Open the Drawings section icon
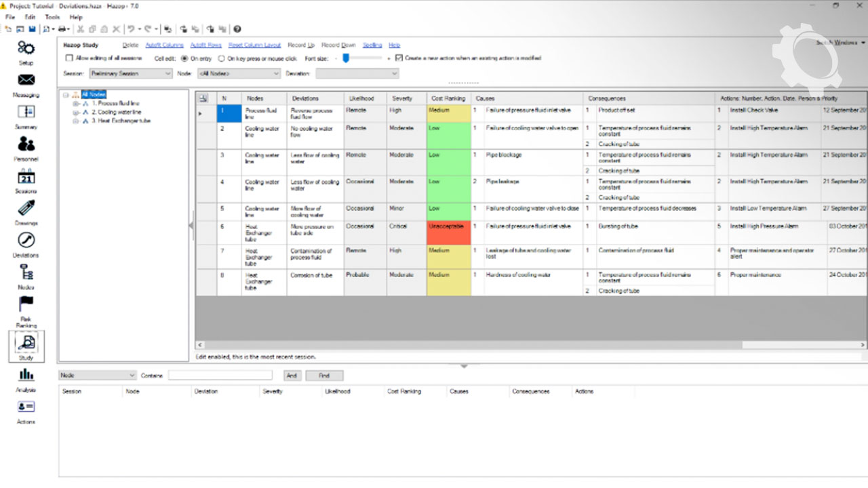This screenshot has height=488, width=868. pos(26,209)
